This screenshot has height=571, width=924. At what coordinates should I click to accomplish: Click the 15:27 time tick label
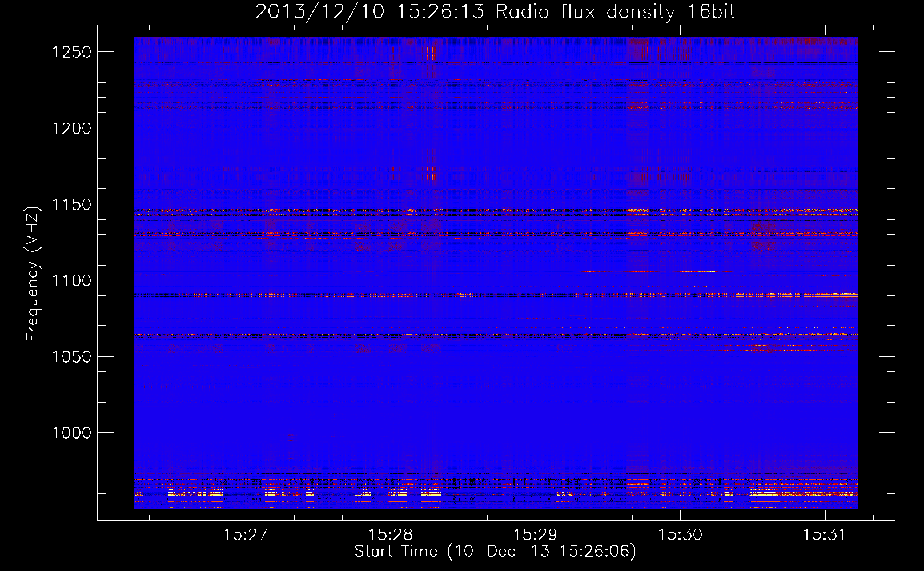click(x=246, y=534)
